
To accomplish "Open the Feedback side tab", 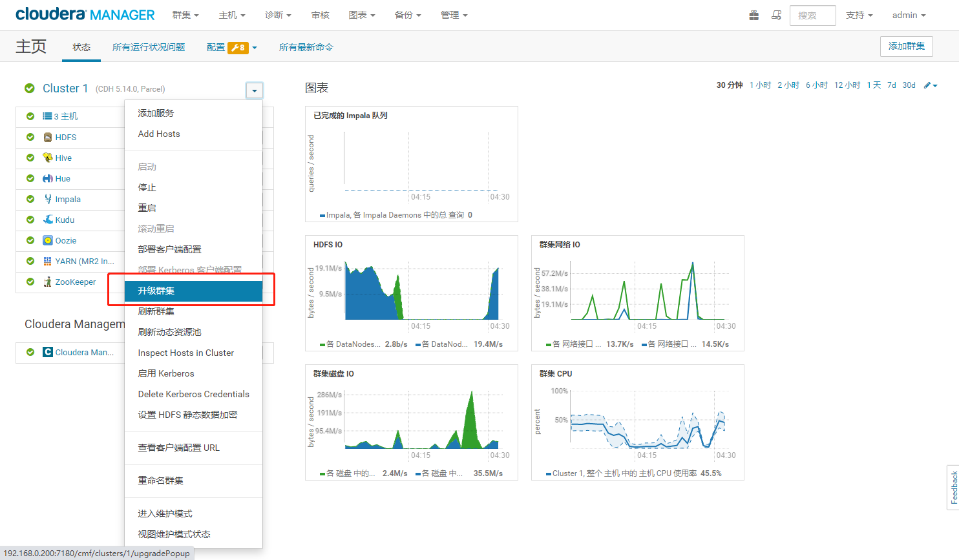I will click(953, 488).
